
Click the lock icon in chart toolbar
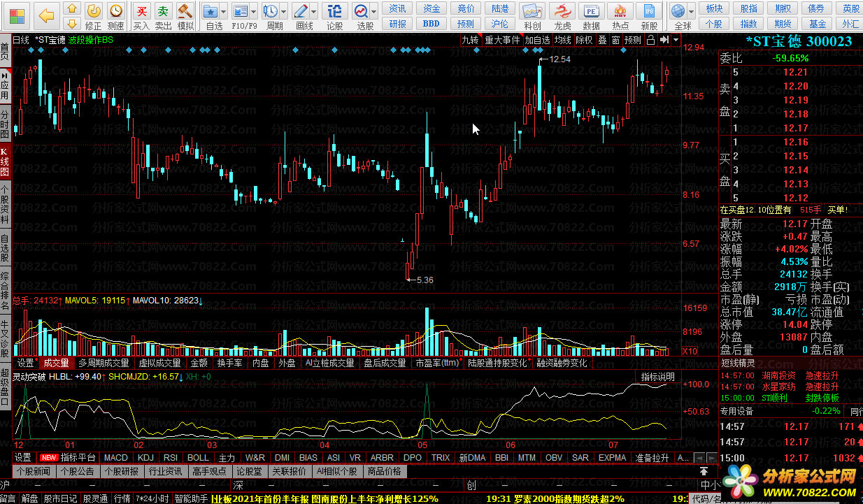(651, 40)
